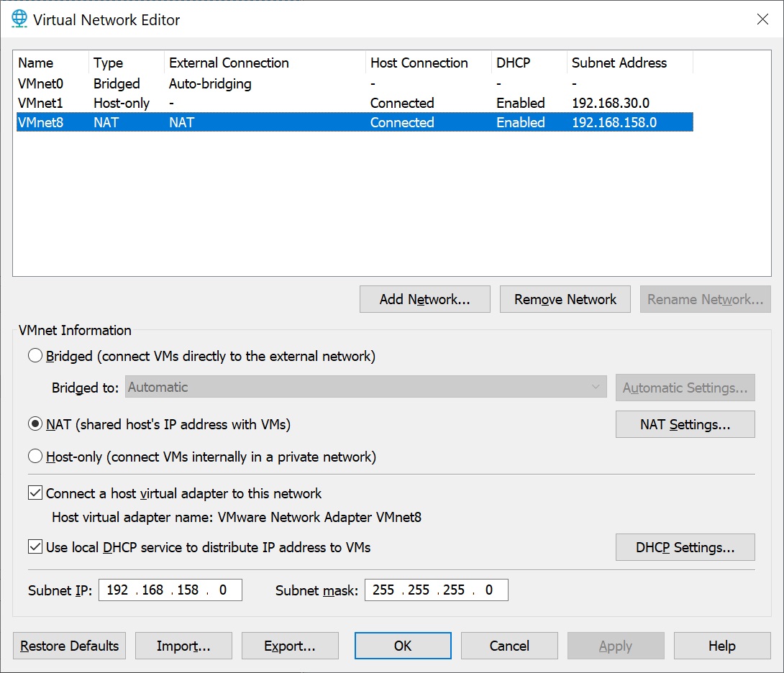Click the Virtual Network Editor globe icon
Screen dimensions: 784x673
coord(19,19)
